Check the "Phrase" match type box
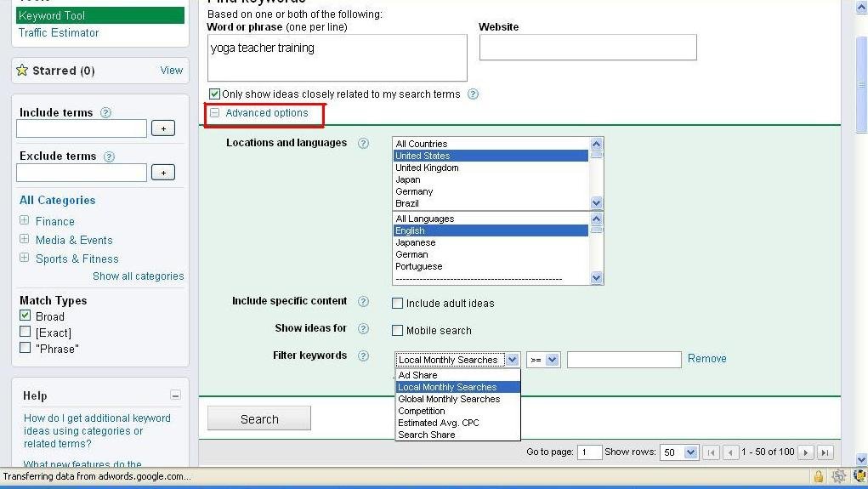 point(26,348)
